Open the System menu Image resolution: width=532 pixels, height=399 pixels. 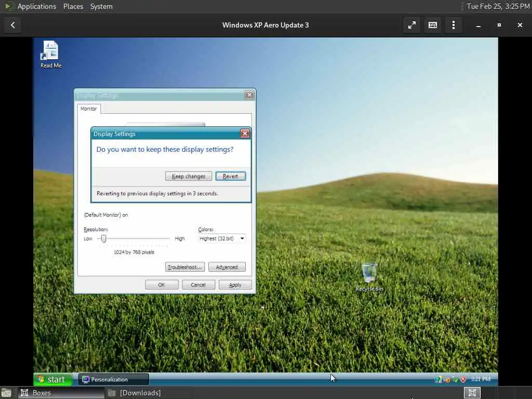tap(101, 6)
